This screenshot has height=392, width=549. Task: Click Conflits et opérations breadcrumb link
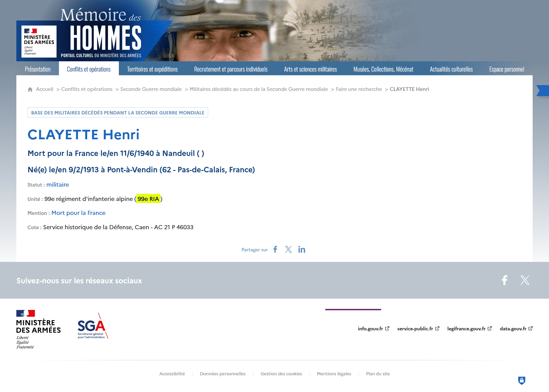pos(87,89)
